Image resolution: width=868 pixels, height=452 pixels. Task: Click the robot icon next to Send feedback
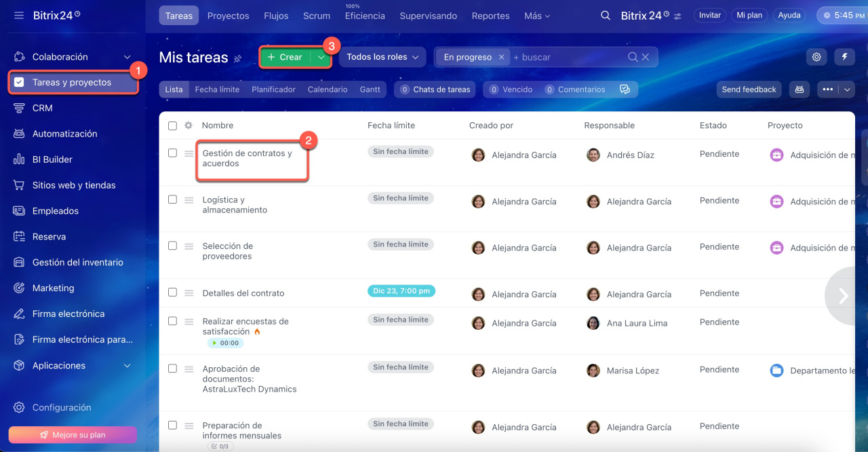(x=800, y=90)
